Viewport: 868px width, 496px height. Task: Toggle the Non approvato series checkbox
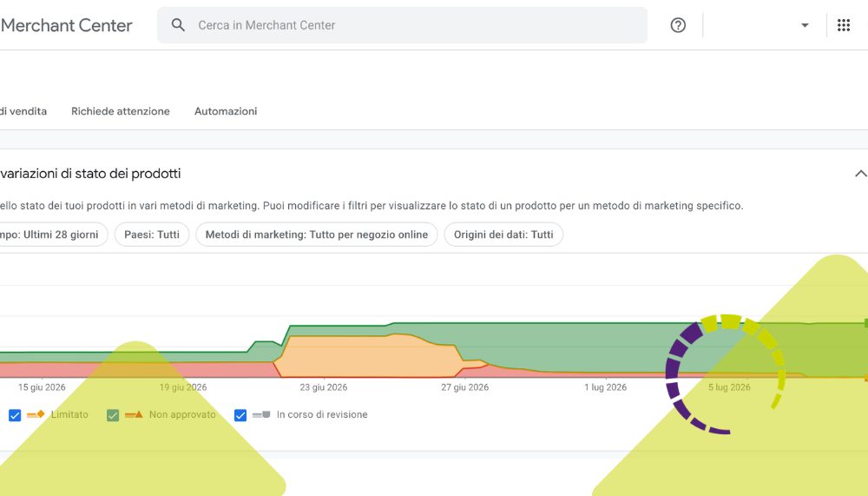[113, 415]
